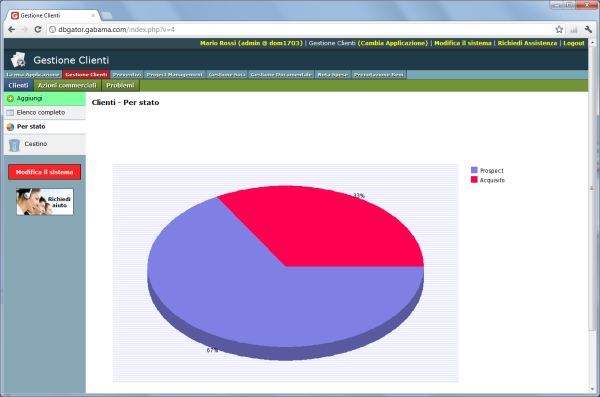Image resolution: width=600 pixels, height=397 pixels.
Task: Click the Logout link
Action: tap(574, 43)
